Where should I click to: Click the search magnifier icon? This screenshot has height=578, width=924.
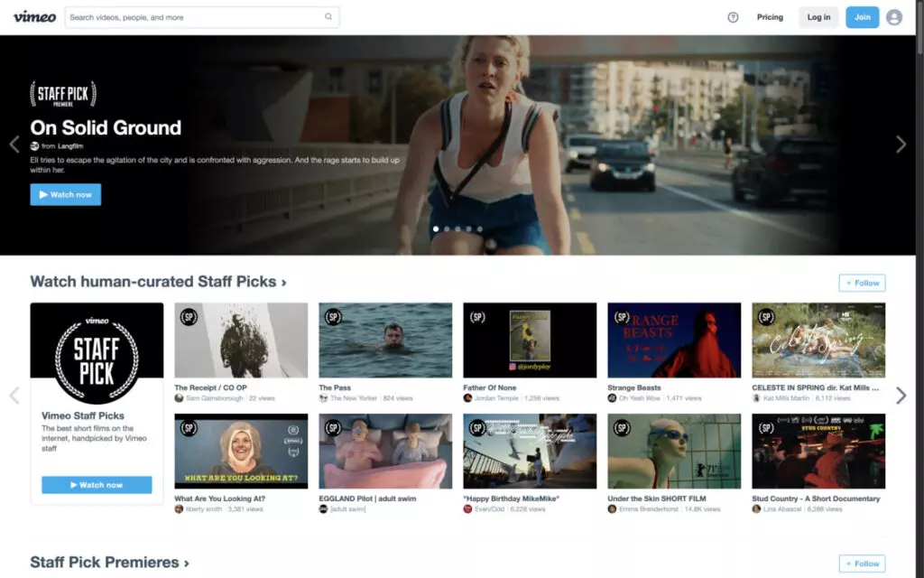click(x=328, y=16)
